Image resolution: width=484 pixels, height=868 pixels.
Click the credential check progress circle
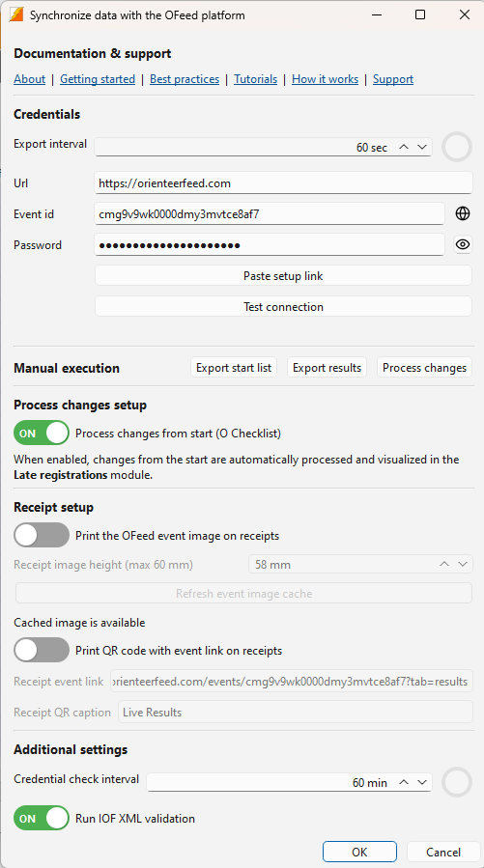[x=457, y=782]
